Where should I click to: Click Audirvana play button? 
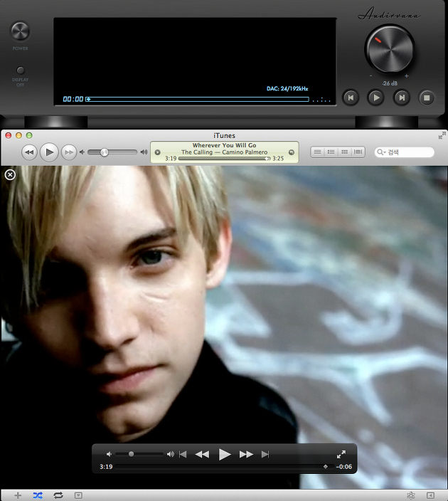(376, 97)
